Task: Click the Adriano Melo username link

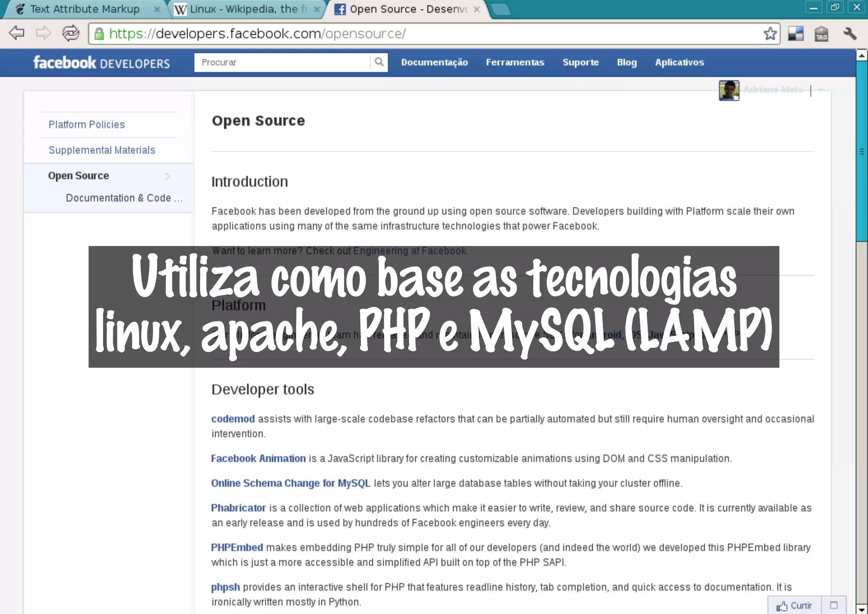Action: click(773, 89)
